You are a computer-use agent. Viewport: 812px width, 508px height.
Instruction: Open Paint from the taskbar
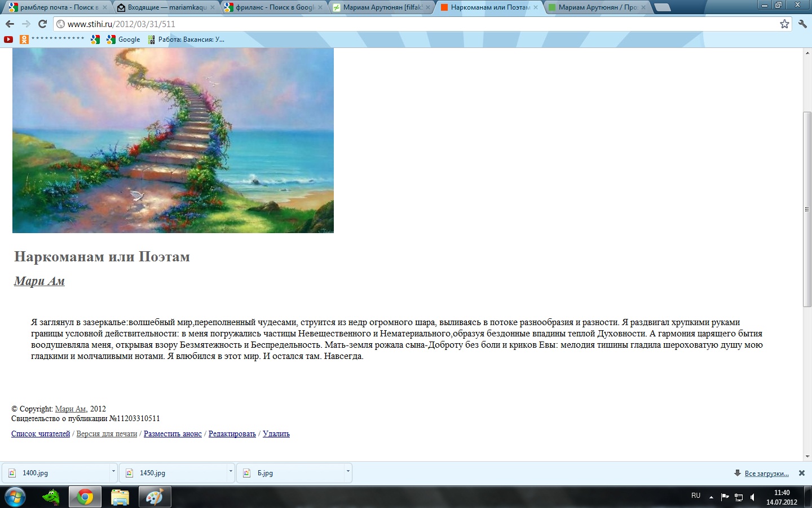click(155, 497)
